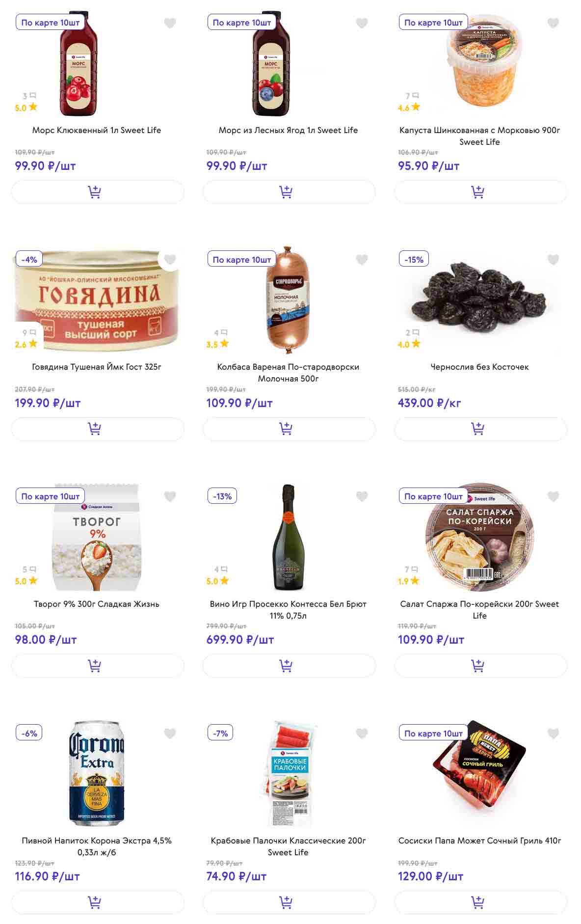The height and width of the screenshot is (924, 581).
Task: Mark Салат Спаржа По-корейски as favorite
Action: (553, 496)
